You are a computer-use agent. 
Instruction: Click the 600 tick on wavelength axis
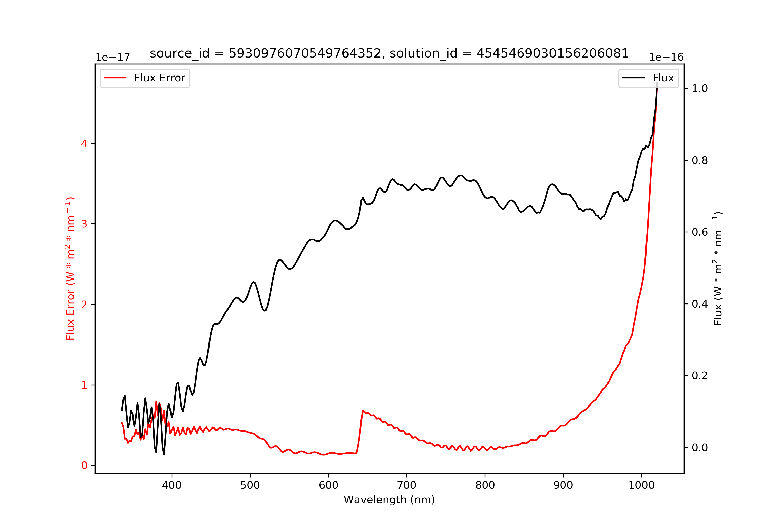pos(328,485)
